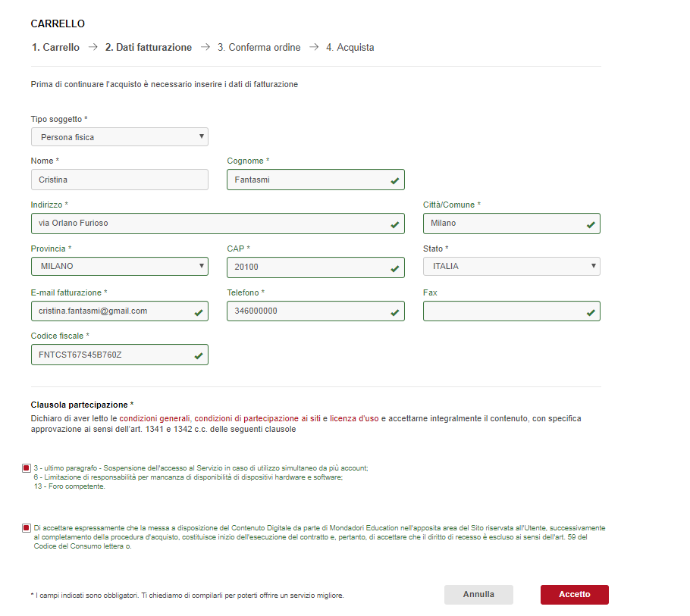The height and width of the screenshot is (616, 690).
Task: Click the Codice fiscale label
Action: (x=60, y=336)
